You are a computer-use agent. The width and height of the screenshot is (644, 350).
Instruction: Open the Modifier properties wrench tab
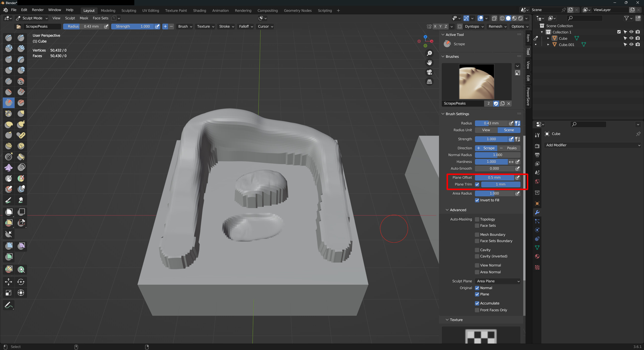click(537, 212)
